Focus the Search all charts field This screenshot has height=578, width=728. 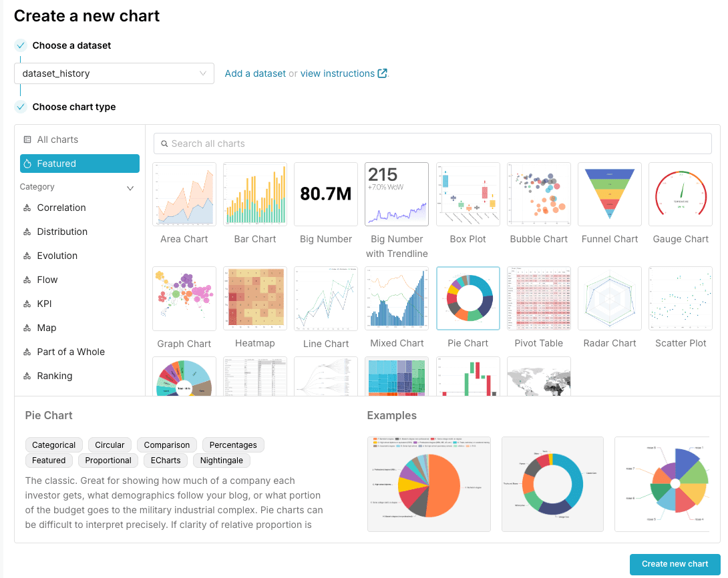click(x=433, y=143)
